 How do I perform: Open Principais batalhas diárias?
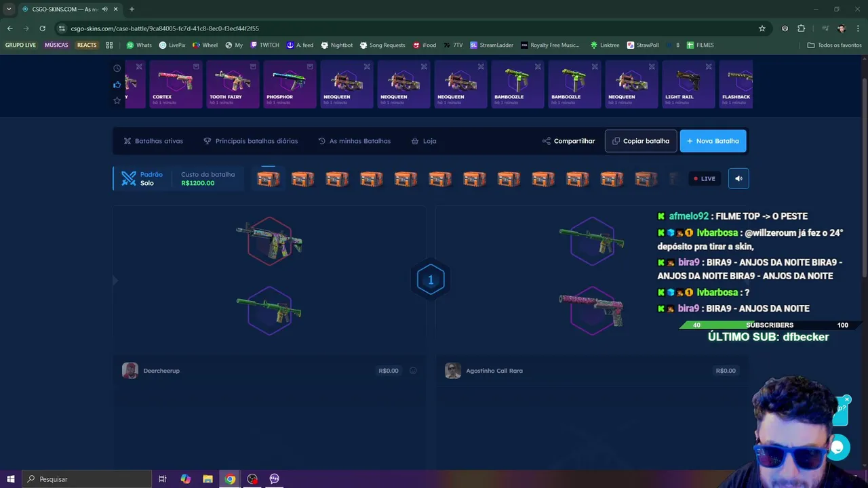click(x=250, y=141)
